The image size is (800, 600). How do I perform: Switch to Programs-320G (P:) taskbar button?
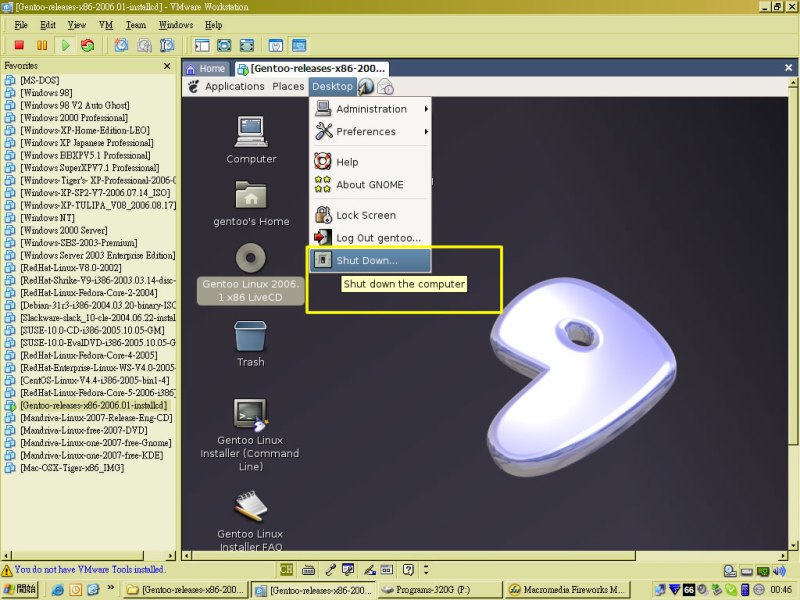click(x=439, y=590)
